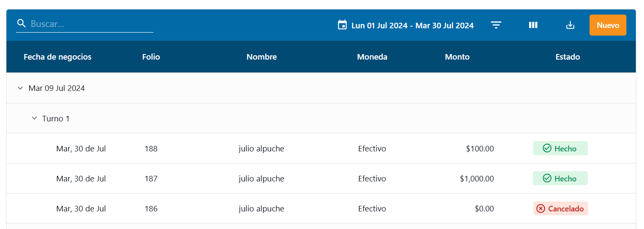Click the check icon on folio 188's Hecho badge
This screenshot has width=644, height=229.
coord(547,148)
